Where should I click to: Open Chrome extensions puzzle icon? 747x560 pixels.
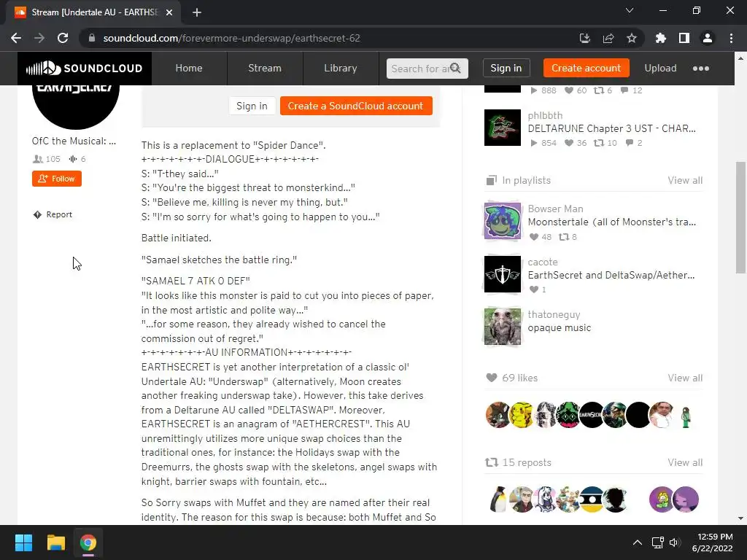pyautogui.click(x=661, y=38)
